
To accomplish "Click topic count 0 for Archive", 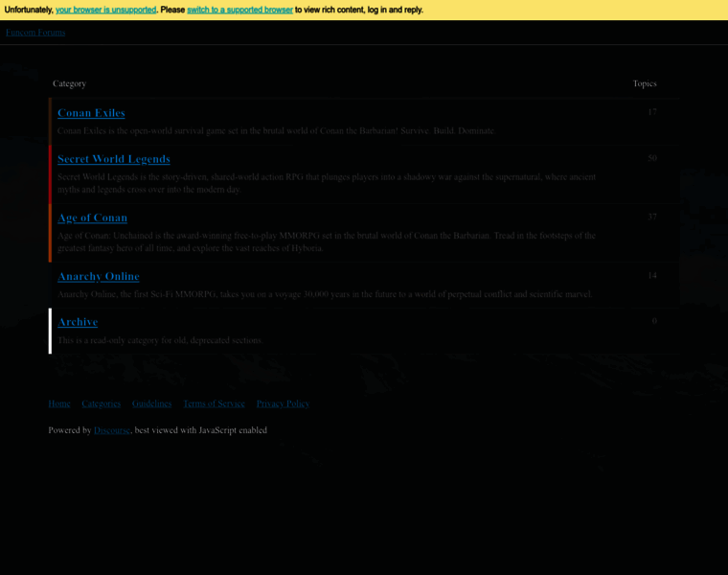I will tap(654, 321).
